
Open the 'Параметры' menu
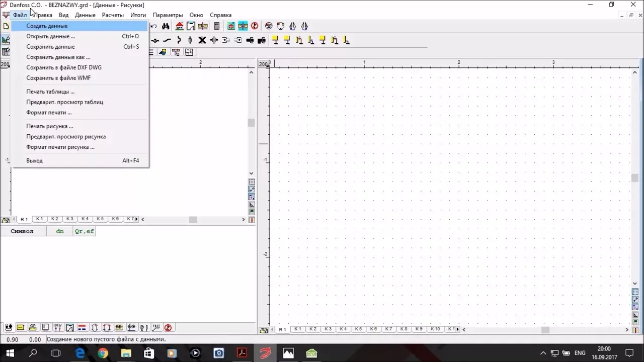pyautogui.click(x=168, y=15)
